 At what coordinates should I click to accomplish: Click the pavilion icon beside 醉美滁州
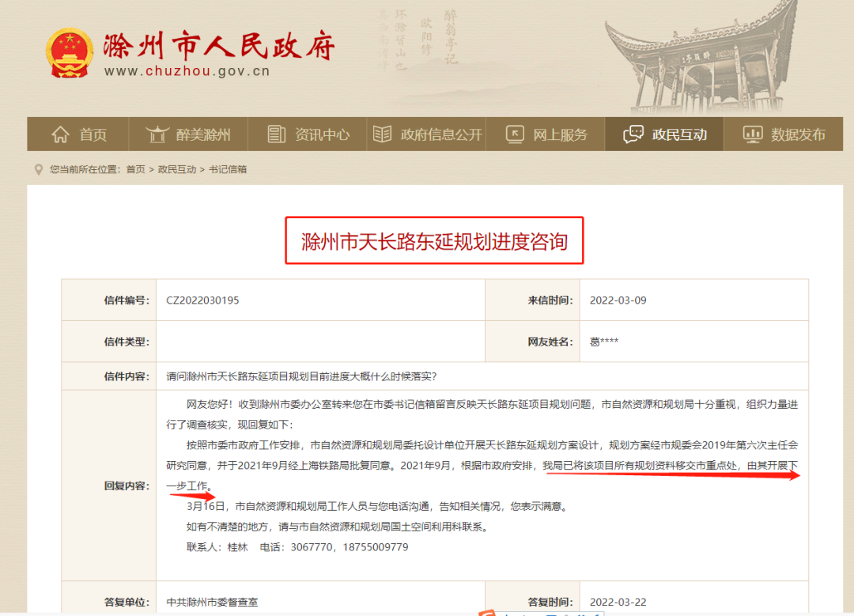pos(158,134)
